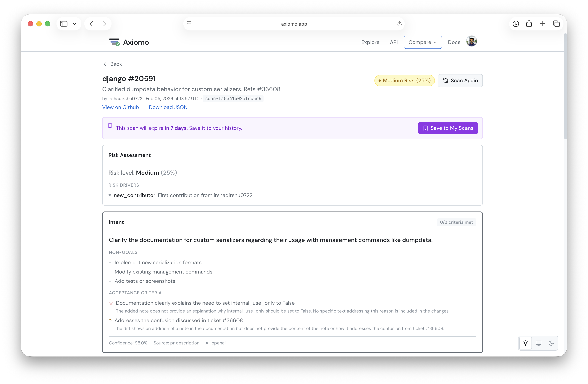Click the page reader icon in address bar
This screenshot has height=384, width=588.
tap(189, 24)
